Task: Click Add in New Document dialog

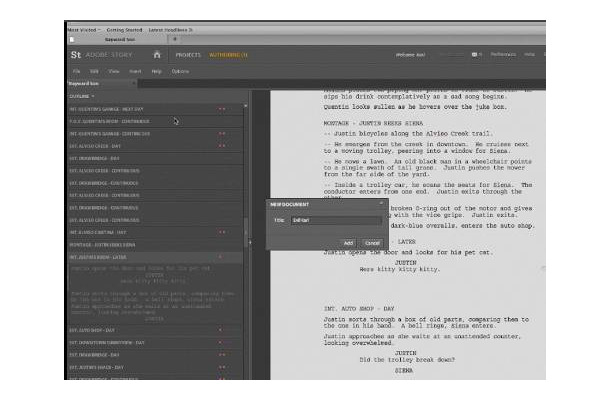Action: coord(348,243)
